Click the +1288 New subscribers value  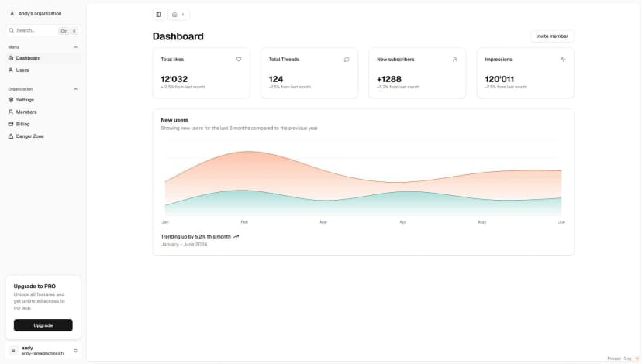coord(389,79)
